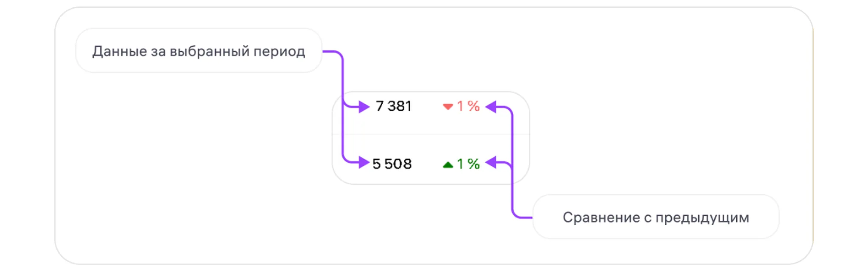Click the red digit 1 in top row
868x270 pixels.
[460, 106]
